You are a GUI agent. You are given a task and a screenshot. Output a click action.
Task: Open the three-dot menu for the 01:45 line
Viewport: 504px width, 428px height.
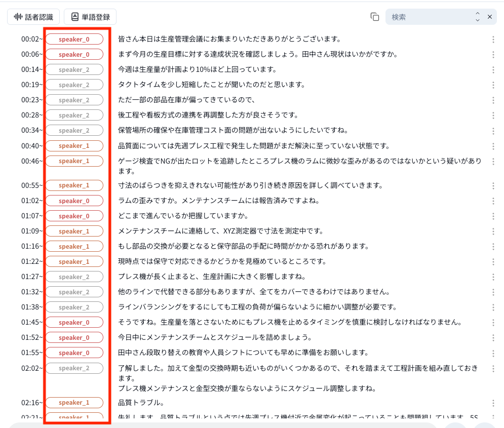[x=493, y=323]
